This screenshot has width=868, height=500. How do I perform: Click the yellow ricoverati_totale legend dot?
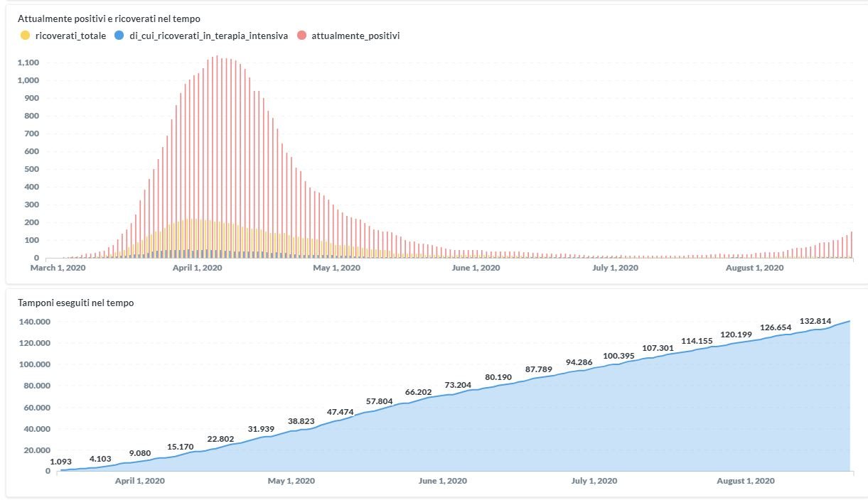[x=26, y=36]
